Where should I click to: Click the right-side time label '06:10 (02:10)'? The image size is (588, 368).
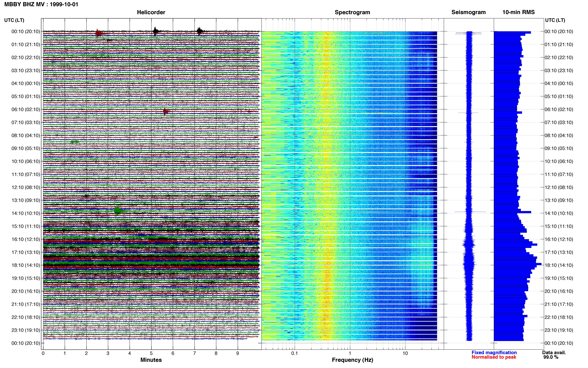(559, 109)
